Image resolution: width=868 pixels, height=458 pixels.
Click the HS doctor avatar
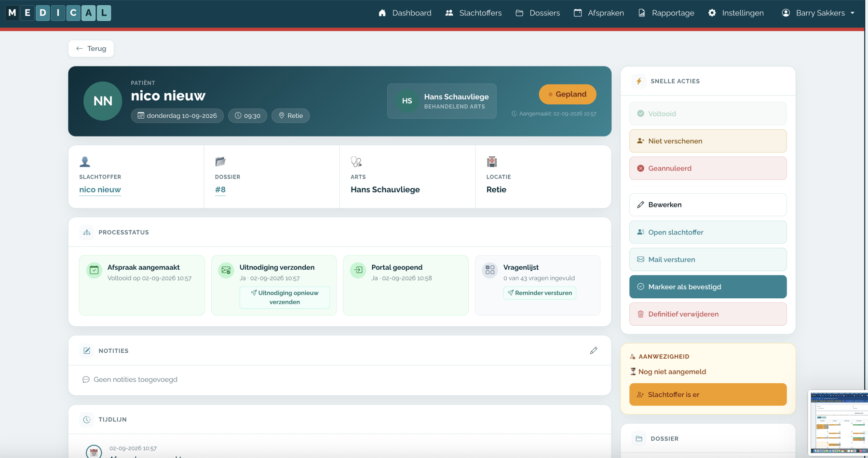pyautogui.click(x=407, y=101)
